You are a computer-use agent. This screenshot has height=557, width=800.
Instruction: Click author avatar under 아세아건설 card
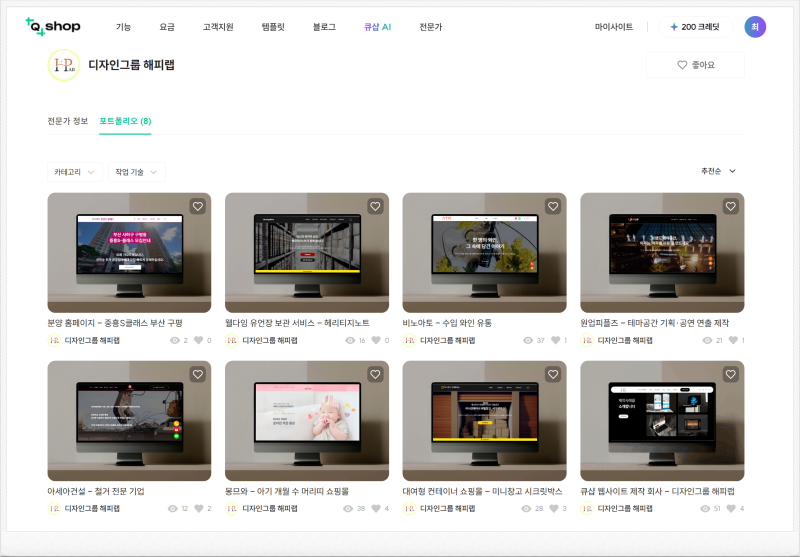[x=54, y=509]
